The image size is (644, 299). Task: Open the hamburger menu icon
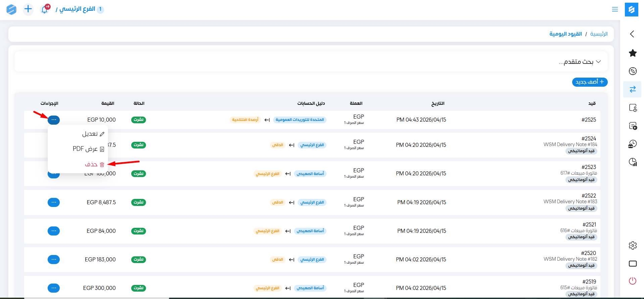[615, 9]
